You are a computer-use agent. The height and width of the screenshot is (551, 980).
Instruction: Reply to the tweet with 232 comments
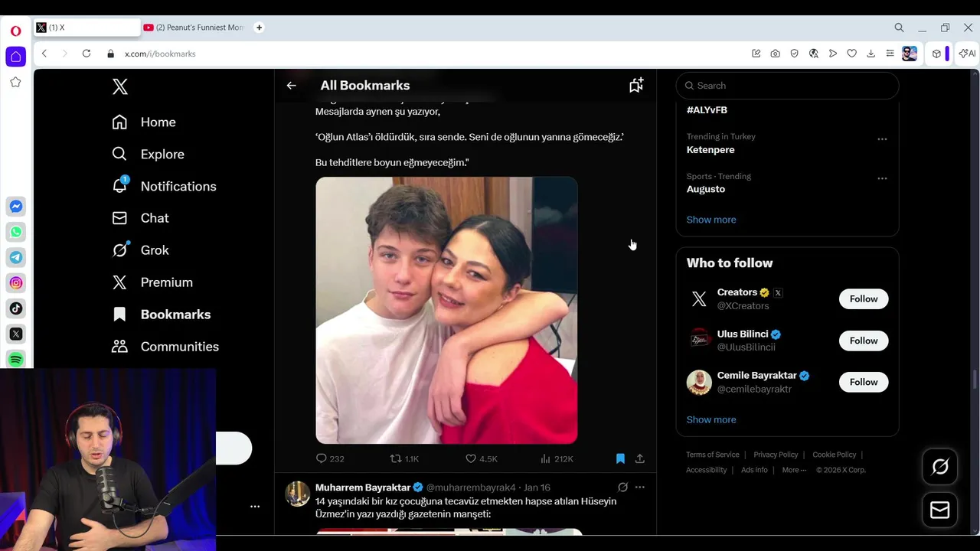point(330,458)
